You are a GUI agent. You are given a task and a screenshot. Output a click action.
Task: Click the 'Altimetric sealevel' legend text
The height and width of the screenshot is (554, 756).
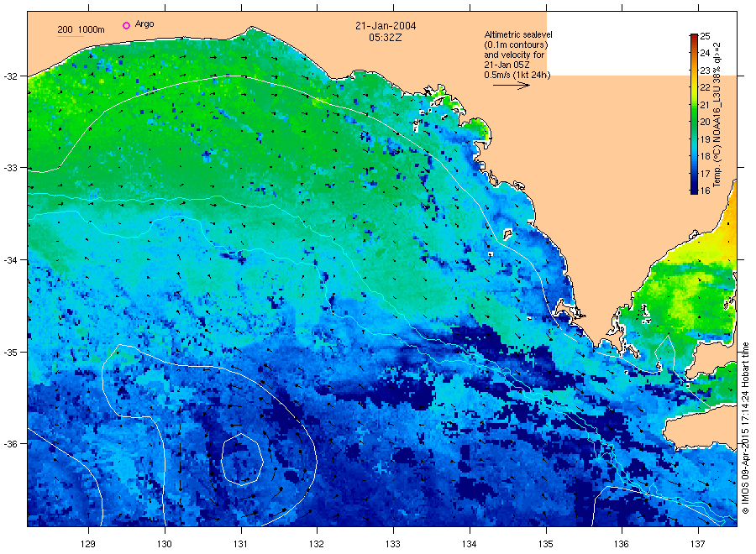518,34
